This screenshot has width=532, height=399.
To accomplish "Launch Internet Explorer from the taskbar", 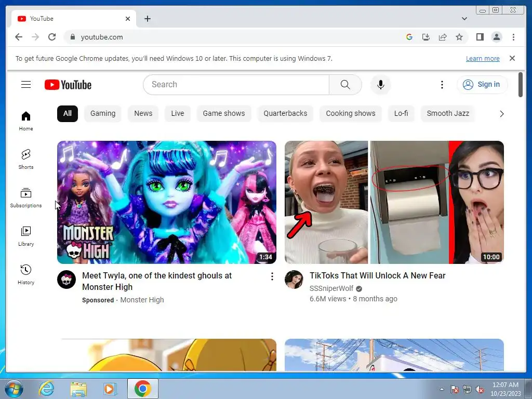I will (46, 389).
